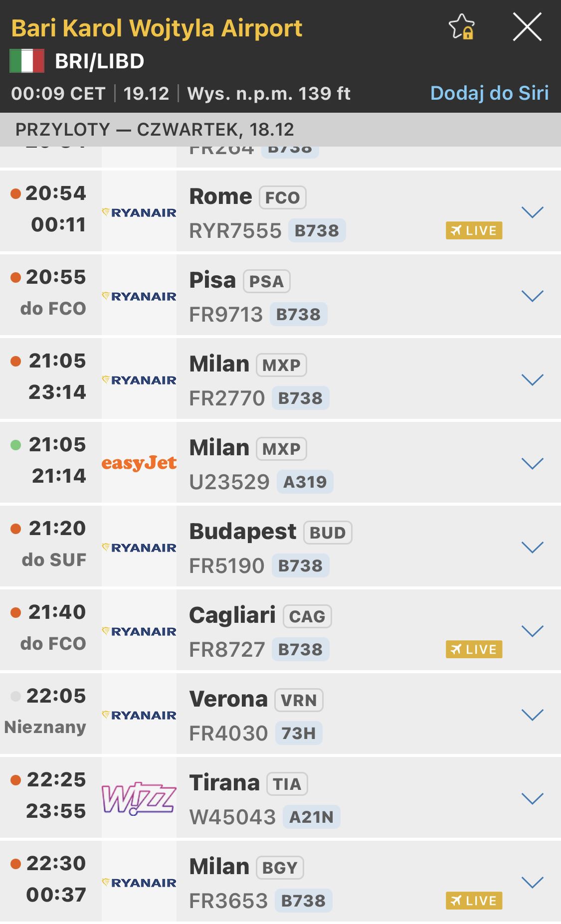The image size is (561, 924).
Task: Tap the Ryanair logo on Verona flight
Action: tap(139, 715)
